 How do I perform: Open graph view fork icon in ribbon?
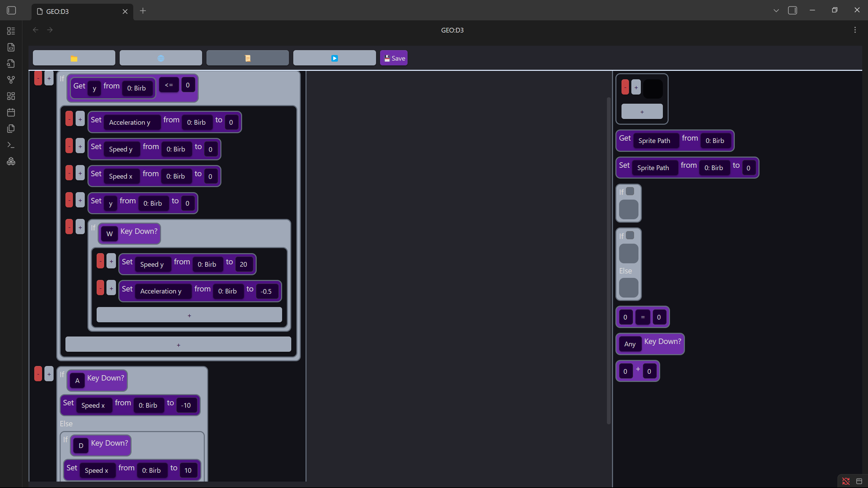(x=11, y=80)
